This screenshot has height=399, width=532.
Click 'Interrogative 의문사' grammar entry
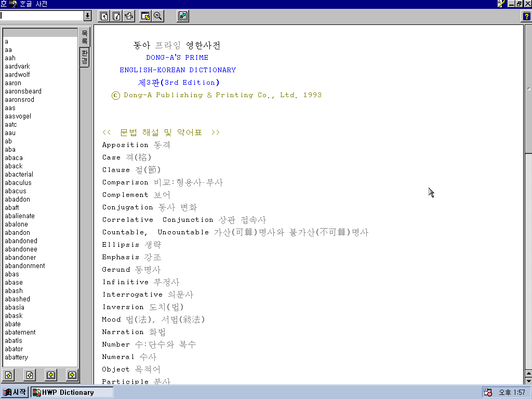pyautogui.click(x=148, y=295)
